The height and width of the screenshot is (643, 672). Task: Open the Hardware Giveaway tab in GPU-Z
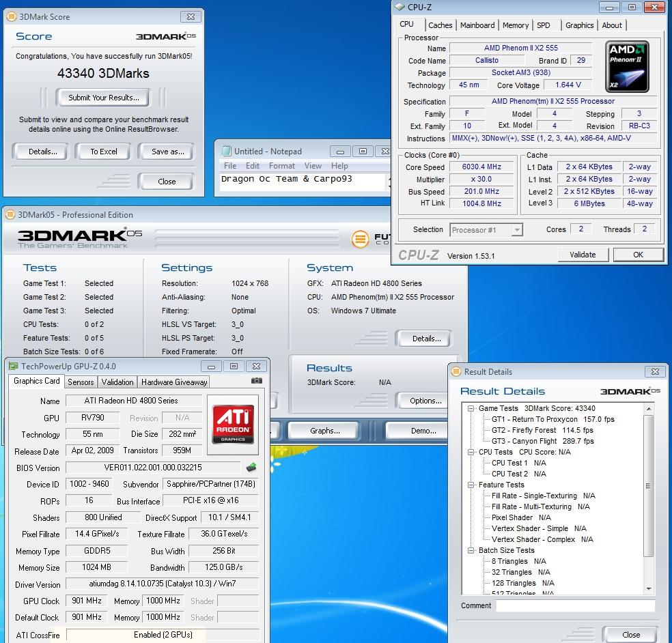[174, 382]
